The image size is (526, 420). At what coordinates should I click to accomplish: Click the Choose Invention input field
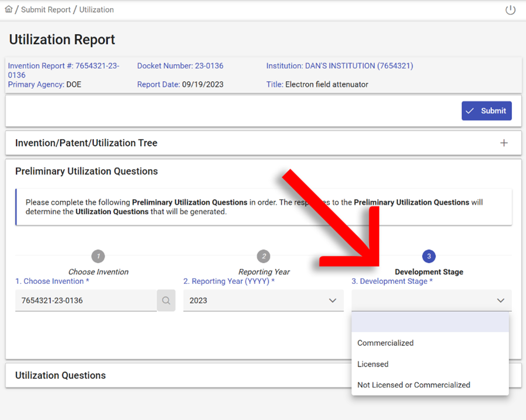click(x=86, y=301)
